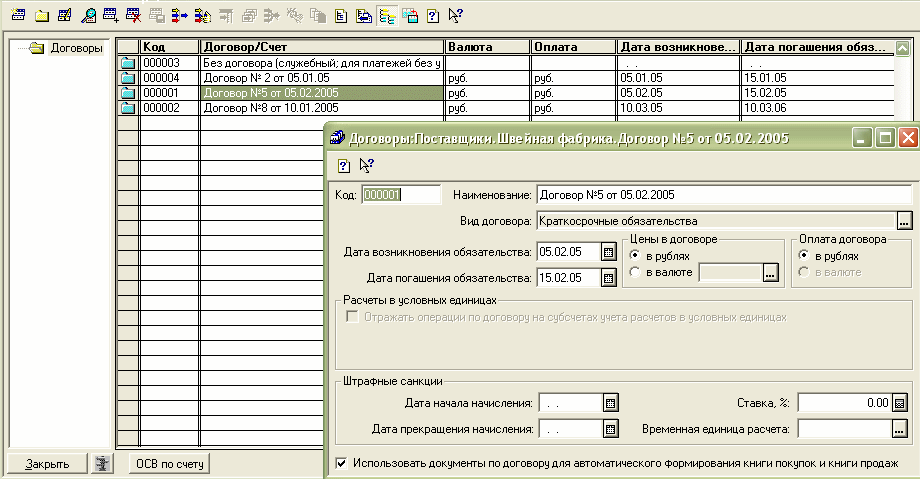
Task: Open the Временная единица расчета selector
Action: click(x=900, y=429)
